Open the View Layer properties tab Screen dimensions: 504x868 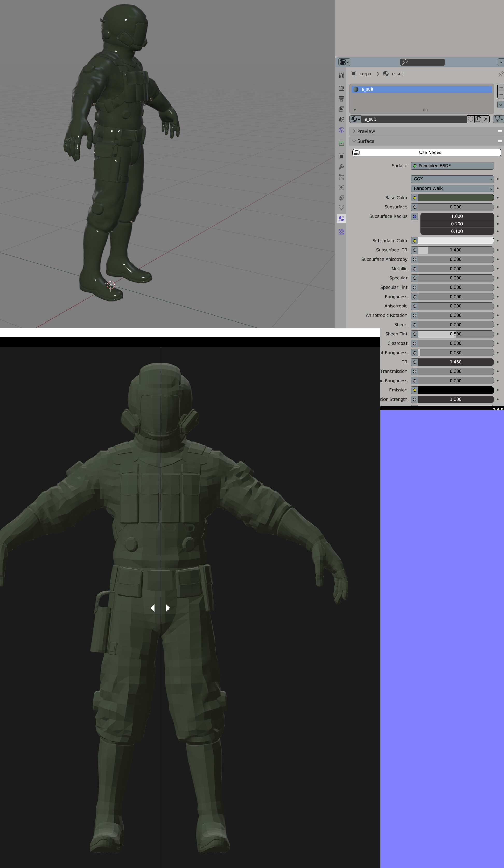[x=341, y=109]
